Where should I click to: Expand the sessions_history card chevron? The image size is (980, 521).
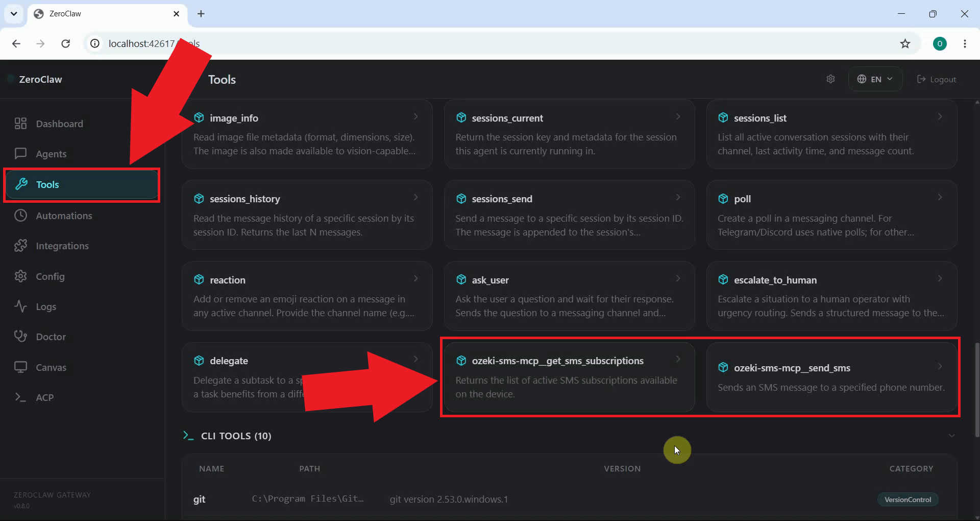coord(416,197)
